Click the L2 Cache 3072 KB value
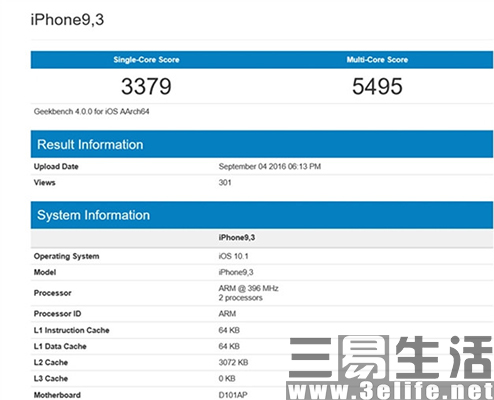 pos(233,362)
